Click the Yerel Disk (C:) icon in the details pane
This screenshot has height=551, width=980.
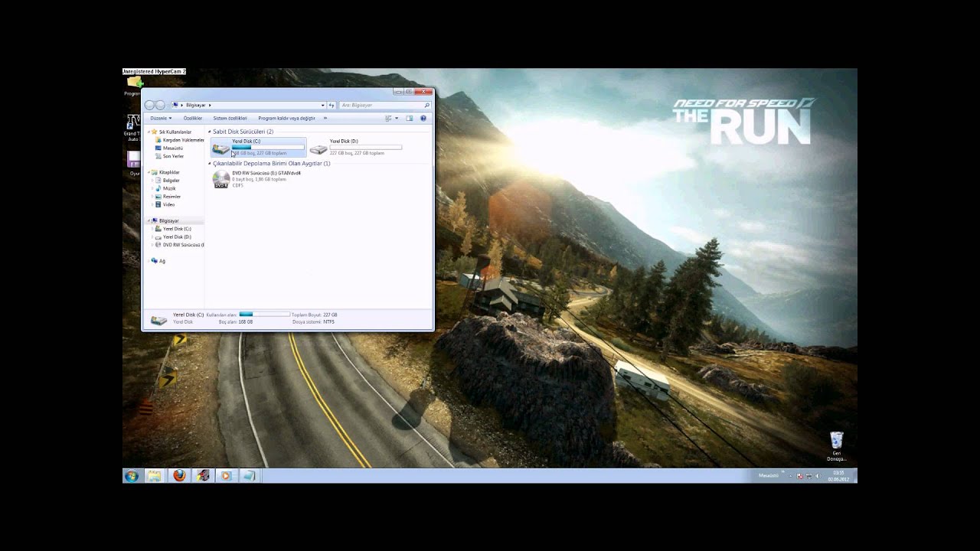point(159,319)
